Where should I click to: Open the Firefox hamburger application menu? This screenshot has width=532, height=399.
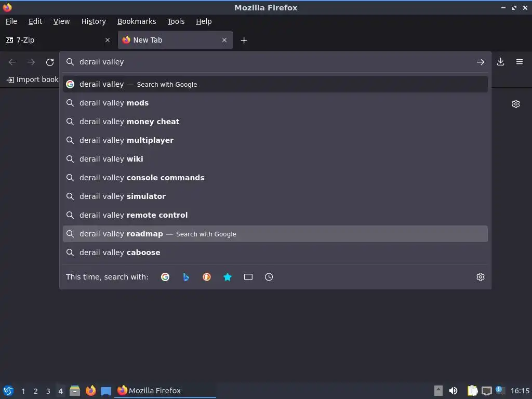pos(520,62)
